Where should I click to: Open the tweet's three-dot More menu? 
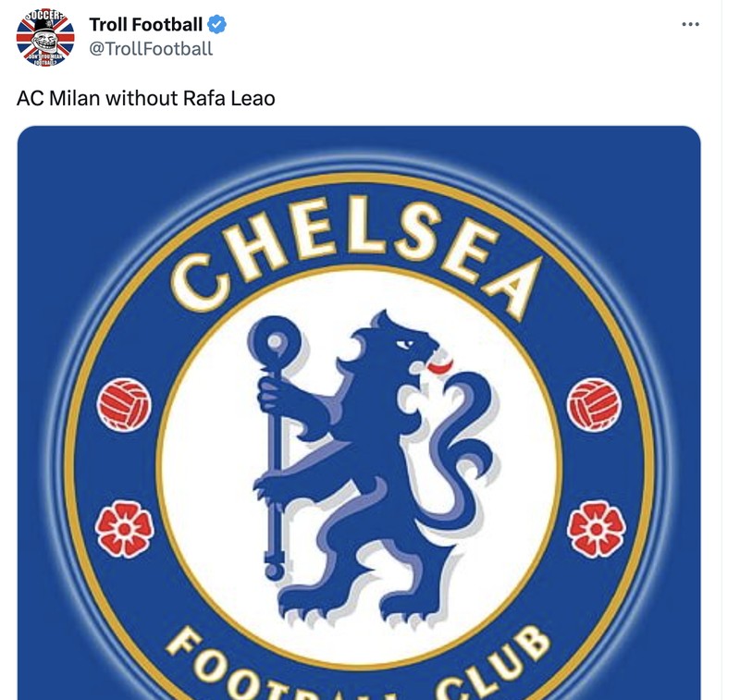690,24
